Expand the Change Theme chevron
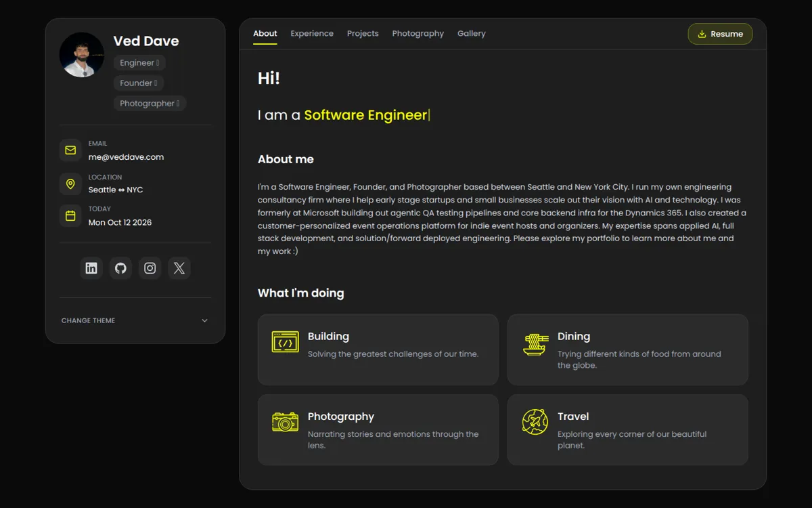 point(204,320)
